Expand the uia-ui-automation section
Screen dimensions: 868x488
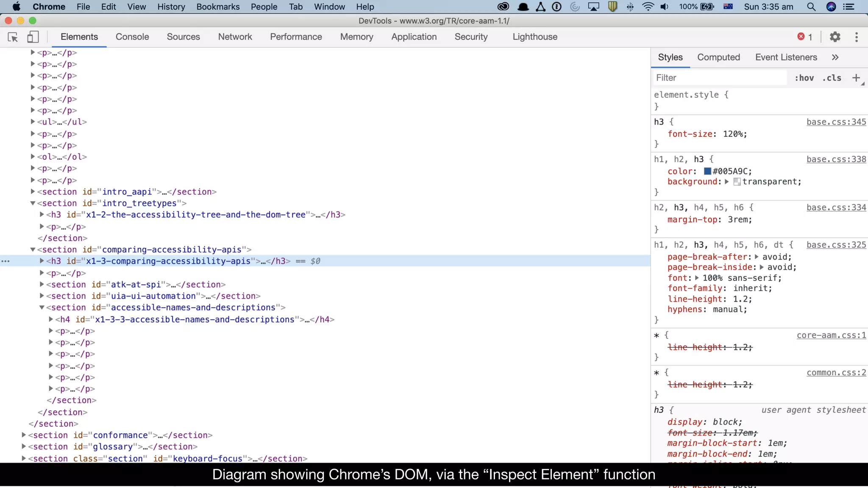pos(42,296)
